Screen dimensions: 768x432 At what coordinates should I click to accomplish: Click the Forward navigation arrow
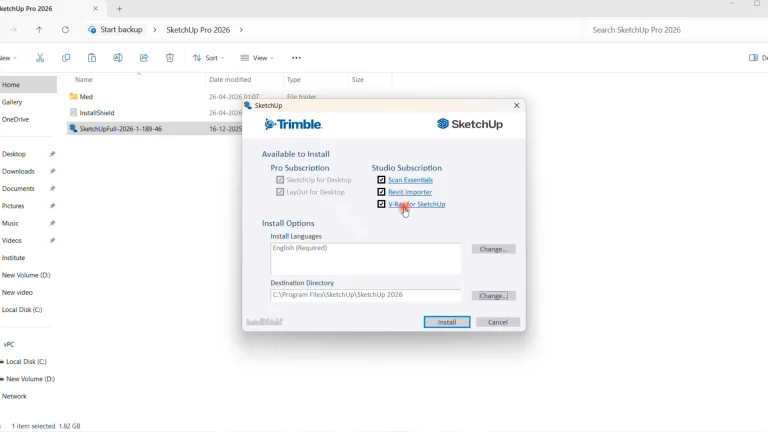(13, 30)
